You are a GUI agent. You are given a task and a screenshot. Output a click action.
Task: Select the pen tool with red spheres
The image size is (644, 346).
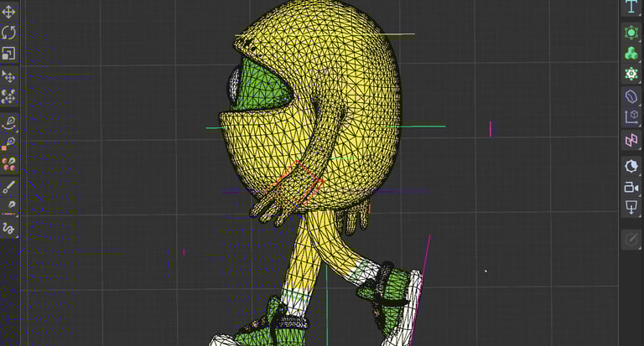8,164
